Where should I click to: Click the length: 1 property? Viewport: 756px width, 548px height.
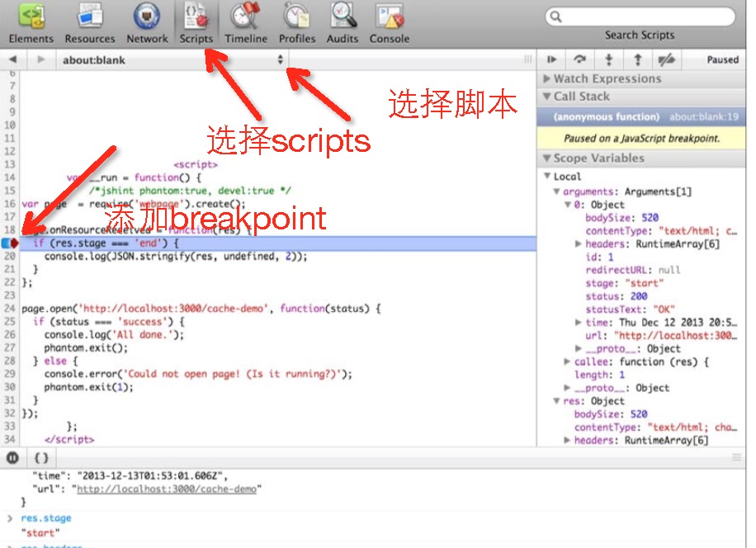599,375
